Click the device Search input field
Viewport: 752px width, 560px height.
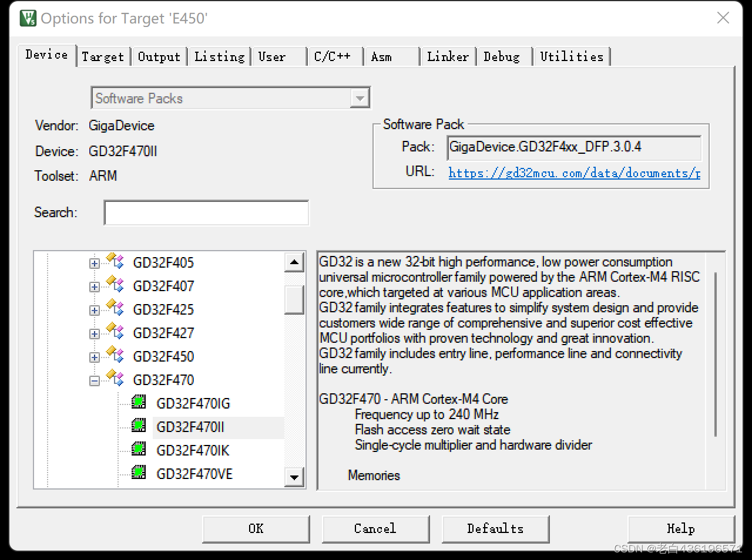click(206, 212)
